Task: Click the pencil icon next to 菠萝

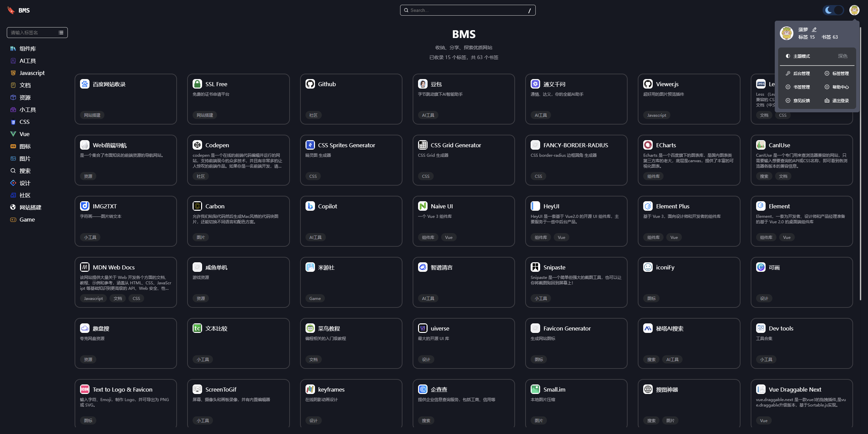Action: tap(814, 30)
